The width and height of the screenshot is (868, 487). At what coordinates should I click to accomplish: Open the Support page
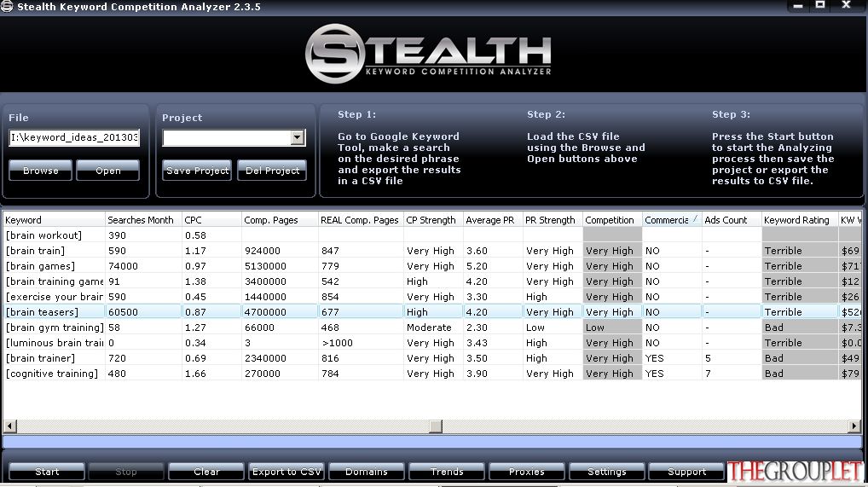coord(686,472)
